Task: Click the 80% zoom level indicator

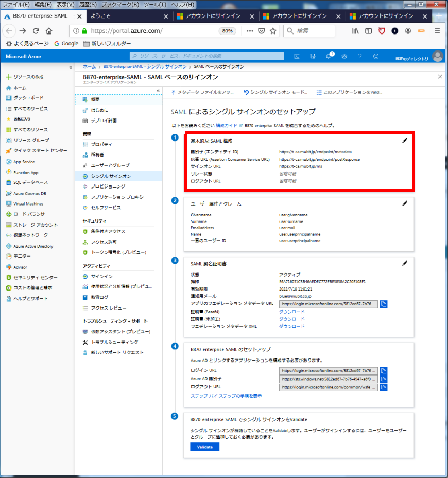Action: point(228,31)
